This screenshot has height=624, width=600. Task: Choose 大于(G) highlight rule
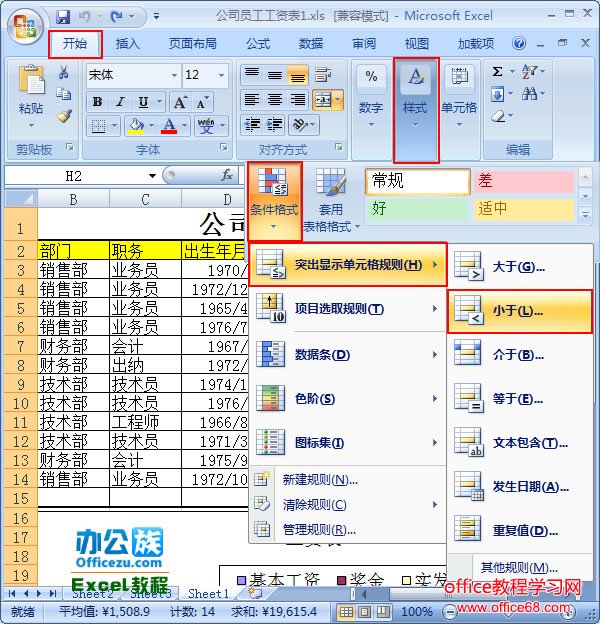click(520, 267)
